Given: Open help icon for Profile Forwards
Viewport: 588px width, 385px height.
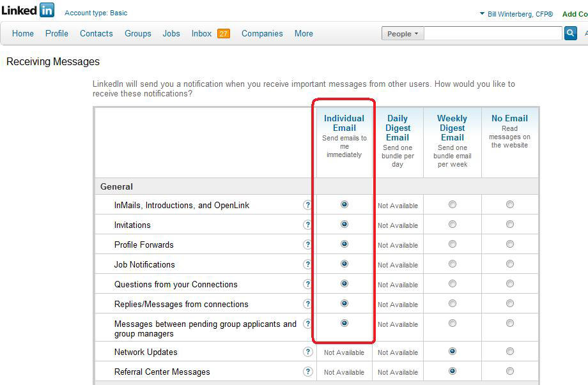Looking at the screenshot, I should tap(307, 245).
